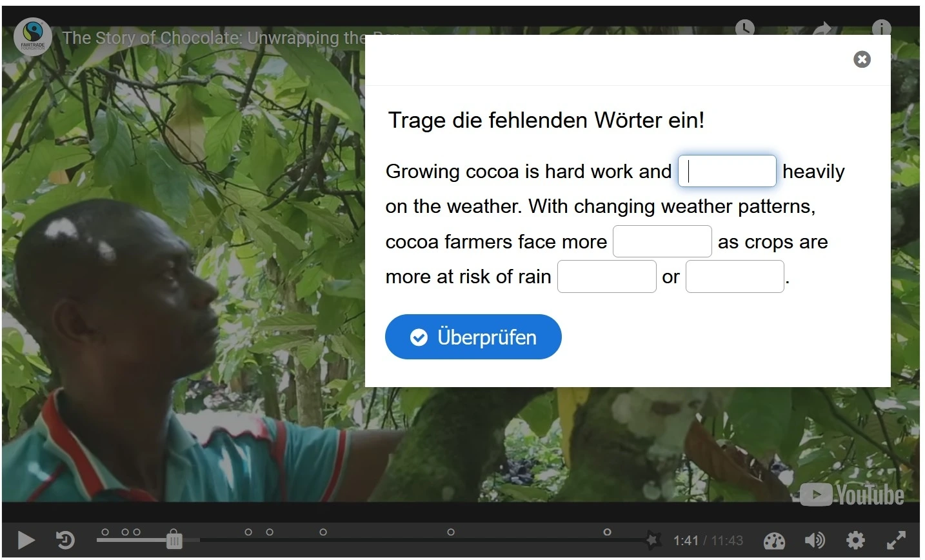Click the blank before "heavily"
The image size is (925, 560).
[x=727, y=171]
